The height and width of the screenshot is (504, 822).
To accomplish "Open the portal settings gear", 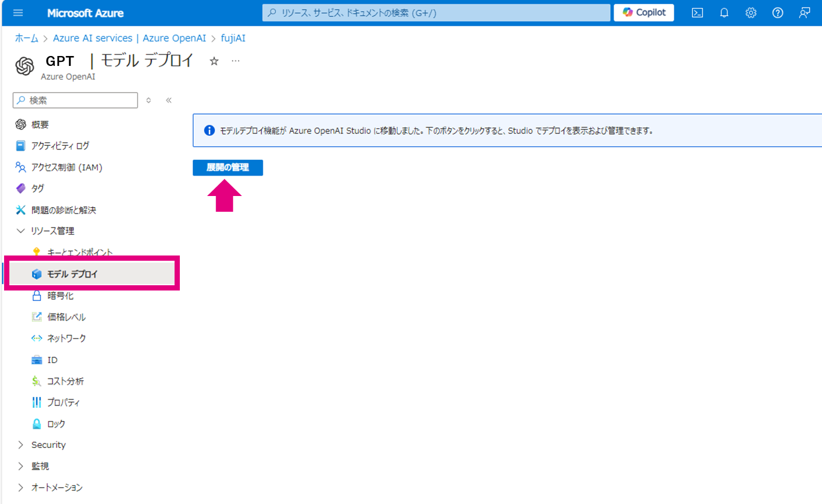I will (751, 13).
